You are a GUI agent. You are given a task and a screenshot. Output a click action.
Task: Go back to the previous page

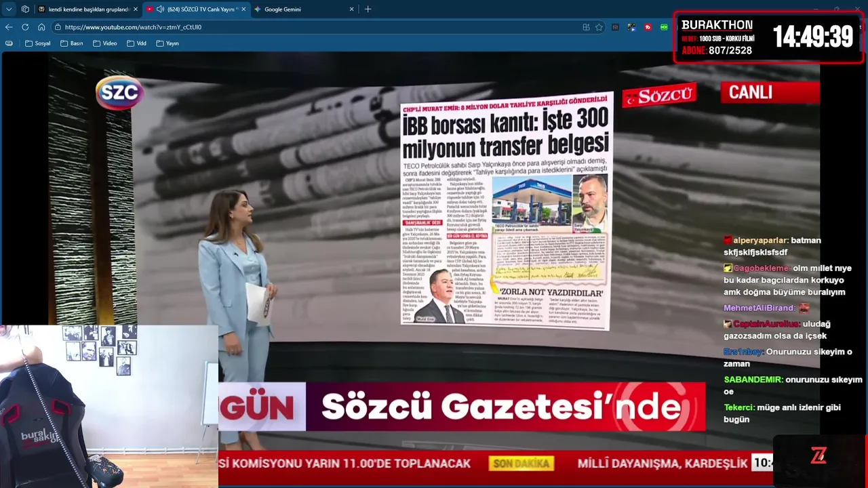coord(9,27)
